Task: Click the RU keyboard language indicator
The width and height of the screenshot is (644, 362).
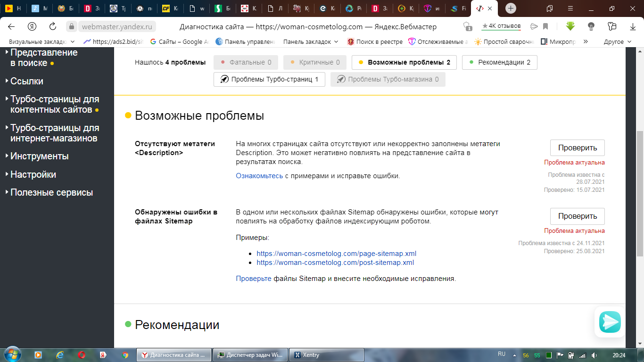Action: point(502,354)
